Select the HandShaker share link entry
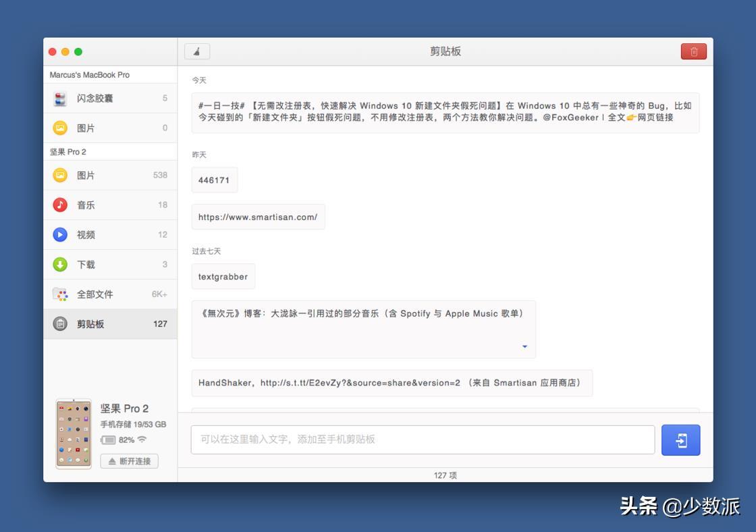This screenshot has height=532, width=756. coord(391,383)
